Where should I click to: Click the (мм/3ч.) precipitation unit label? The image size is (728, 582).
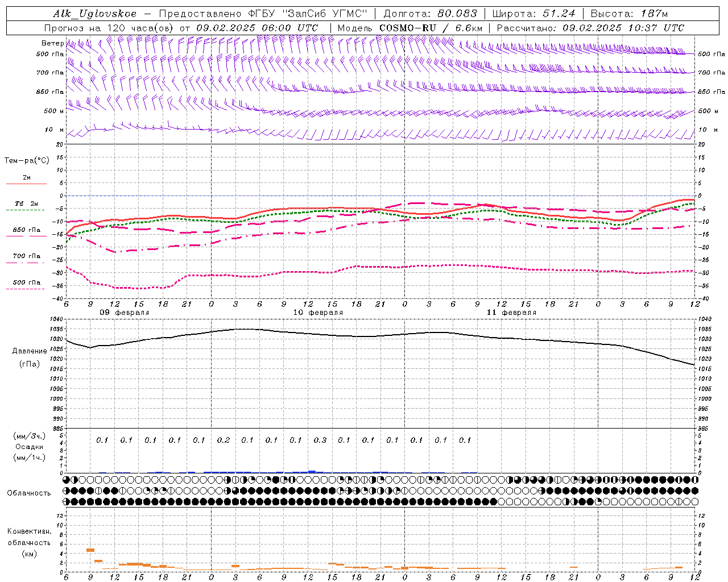pos(30,436)
